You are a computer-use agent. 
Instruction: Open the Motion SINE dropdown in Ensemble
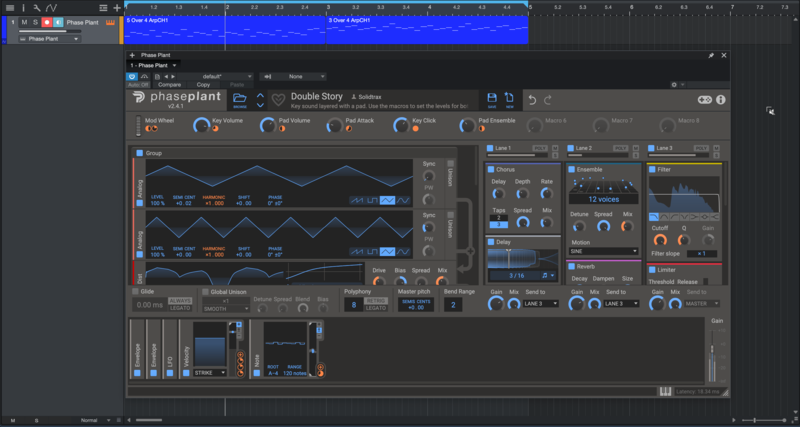coord(603,251)
